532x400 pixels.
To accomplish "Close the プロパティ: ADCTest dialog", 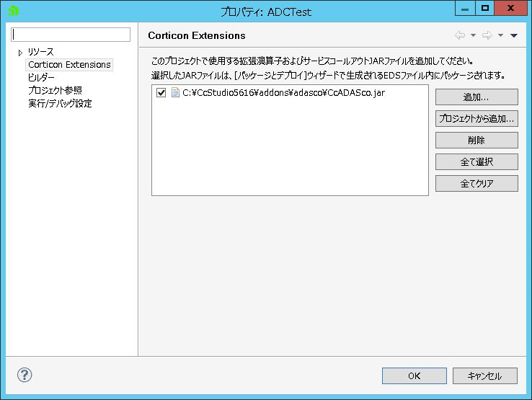I will (510, 8).
